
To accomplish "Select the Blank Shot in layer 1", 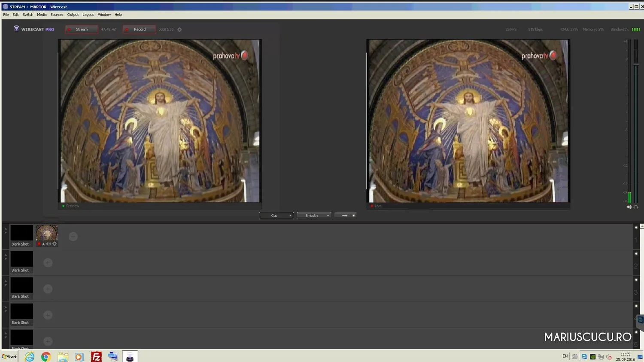I will pyautogui.click(x=21, y=236).
